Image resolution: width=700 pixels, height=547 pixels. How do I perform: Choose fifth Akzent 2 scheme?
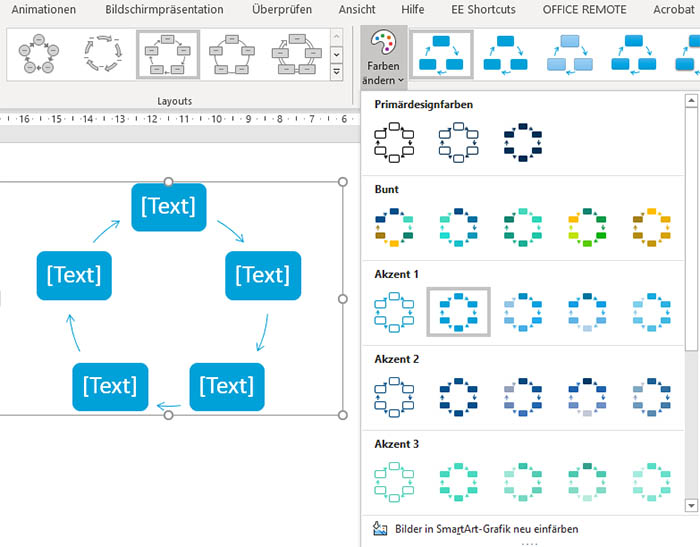[651, 397]
